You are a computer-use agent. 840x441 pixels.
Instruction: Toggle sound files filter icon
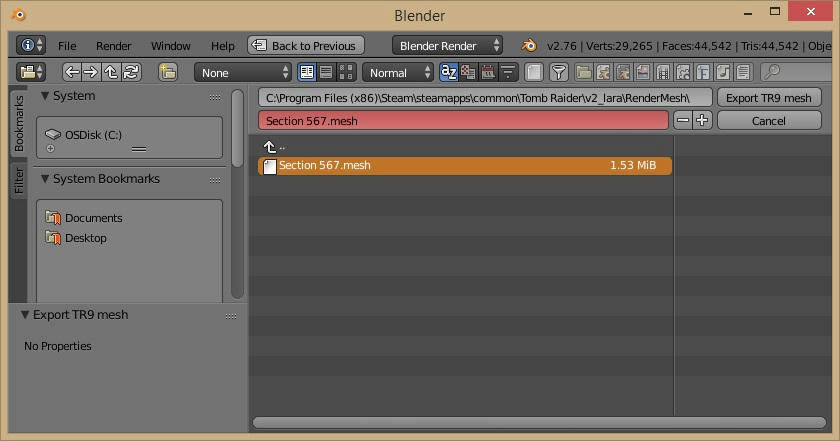pos(723,72)
